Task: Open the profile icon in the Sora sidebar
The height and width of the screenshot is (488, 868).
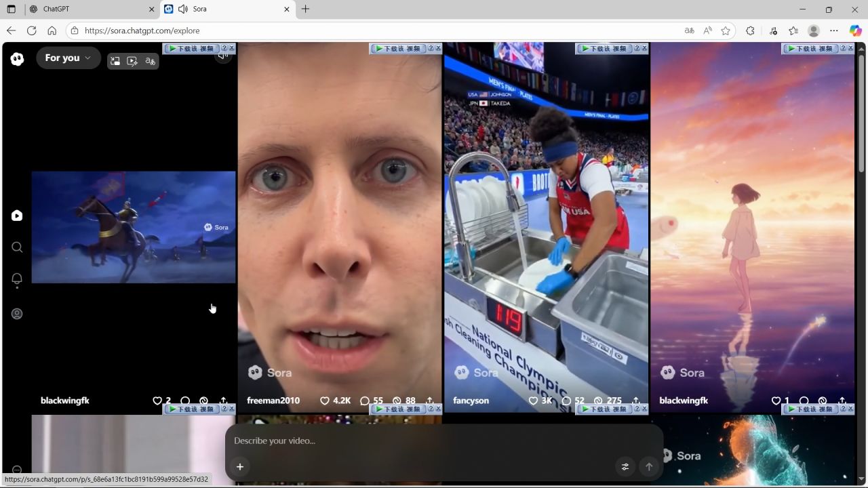Action: point(17,314)
